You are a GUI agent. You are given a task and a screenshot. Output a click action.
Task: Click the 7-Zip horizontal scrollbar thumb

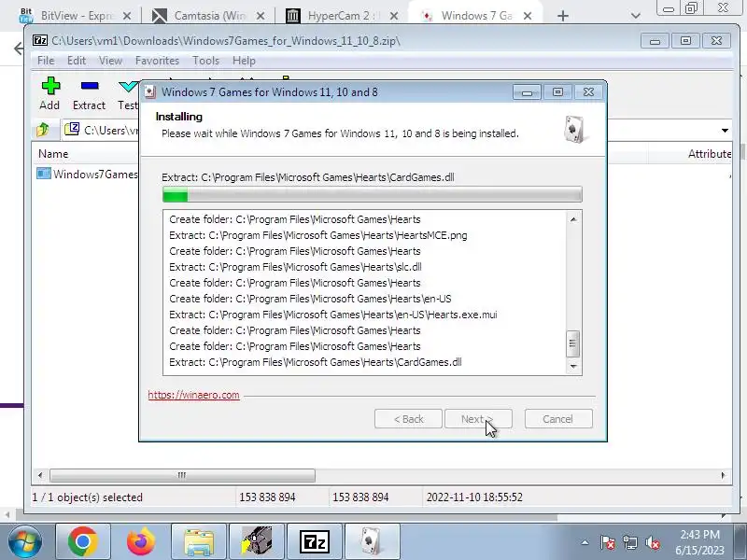[x=182, y=475]
